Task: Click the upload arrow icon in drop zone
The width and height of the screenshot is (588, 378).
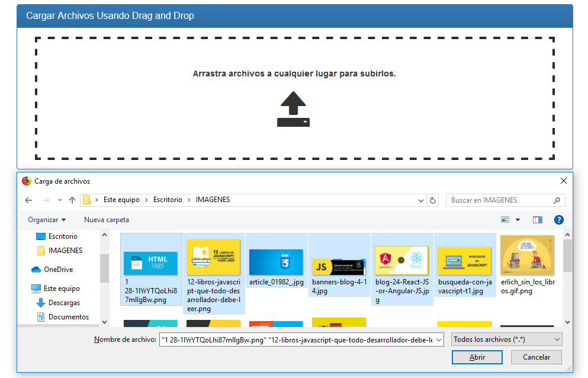Action: [293, 109]
